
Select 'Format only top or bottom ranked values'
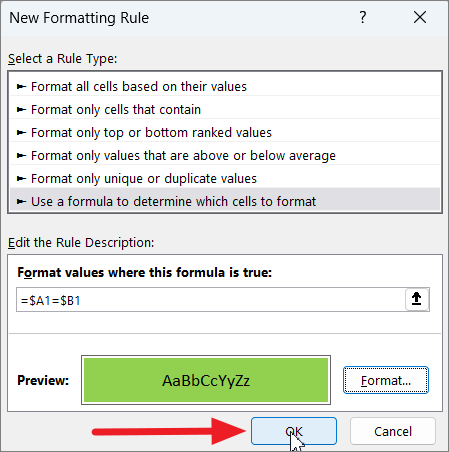pos(225,133)
